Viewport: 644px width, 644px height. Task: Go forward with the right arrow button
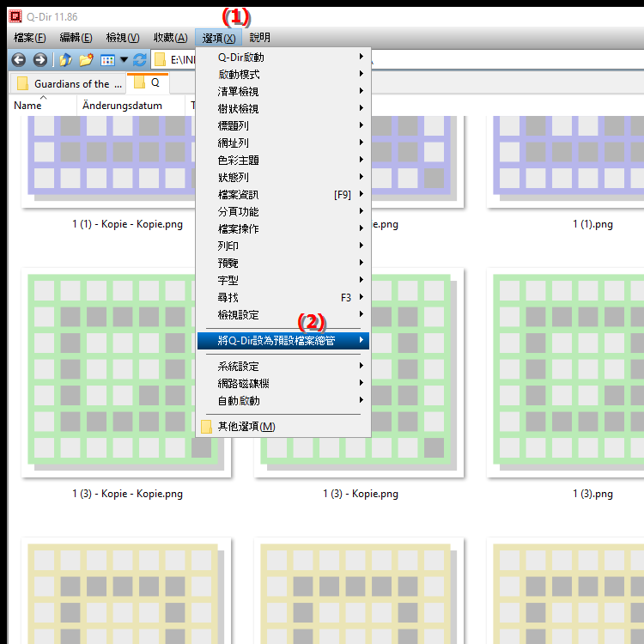pos(39,60)
